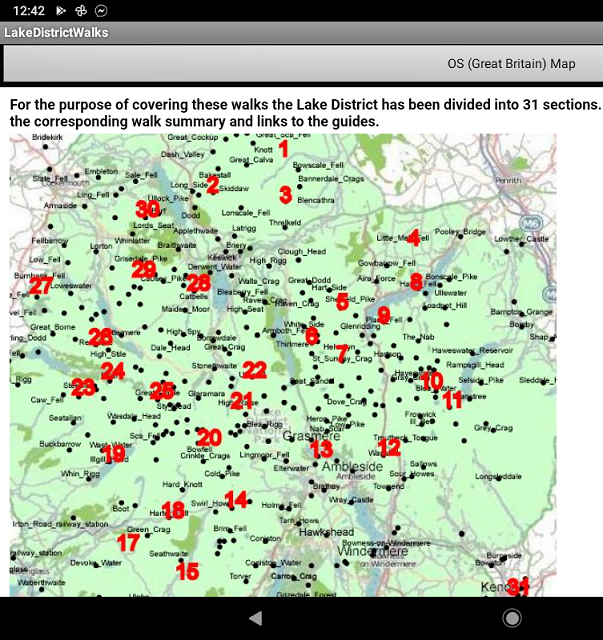Tap the Windermere town label
Screen dimensions: 603x640
[372, 551]
